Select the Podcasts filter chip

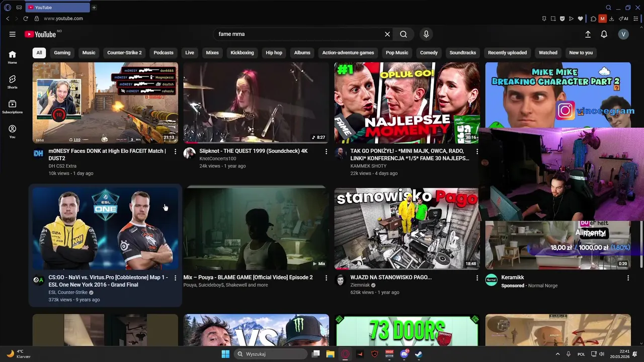[164, 52]
